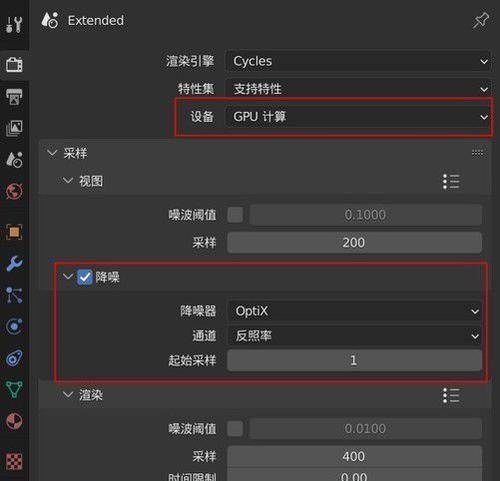This screenshot has height=481, width=500.
Task: Open the 设备 GPU 计算 dropdown
Action: [x=359, y=117]
